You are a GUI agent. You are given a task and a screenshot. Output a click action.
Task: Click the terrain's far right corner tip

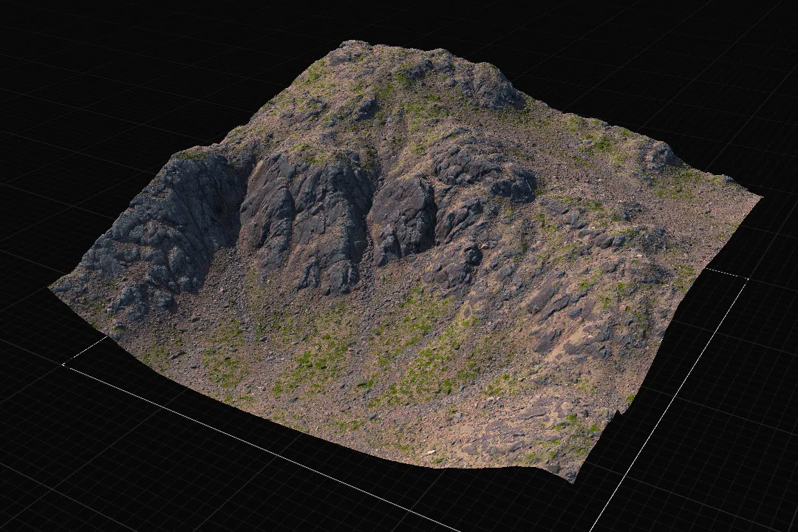(x=760, y=197)
